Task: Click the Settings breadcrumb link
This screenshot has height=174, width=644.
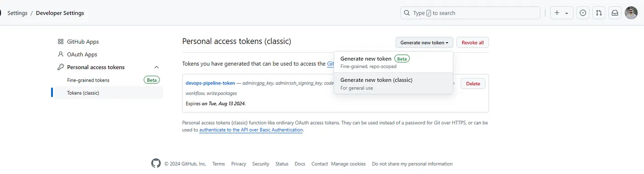Action: (x=17, y=13)
